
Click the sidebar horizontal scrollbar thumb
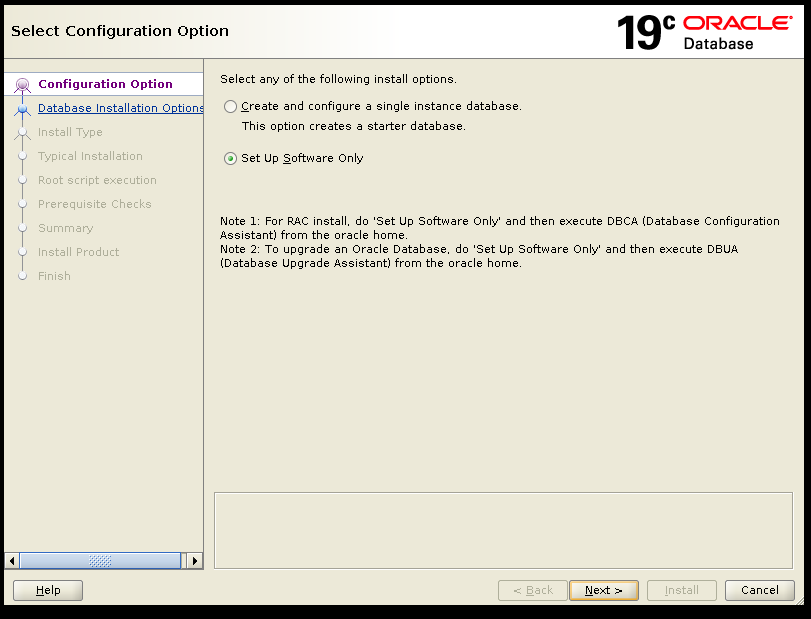(100, 561)
